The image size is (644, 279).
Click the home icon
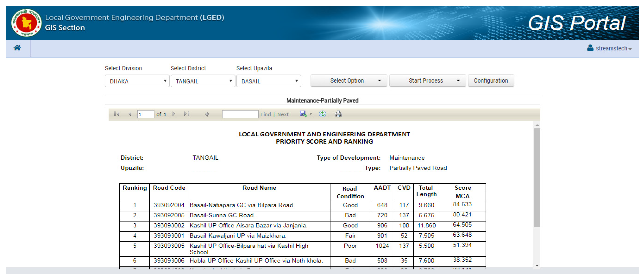tap(17, 48)
